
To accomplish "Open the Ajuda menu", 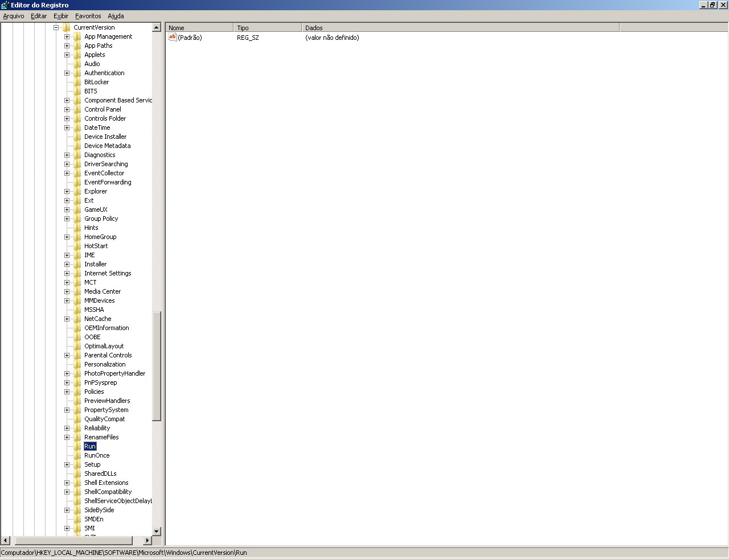I will click(x=116, y=16).
